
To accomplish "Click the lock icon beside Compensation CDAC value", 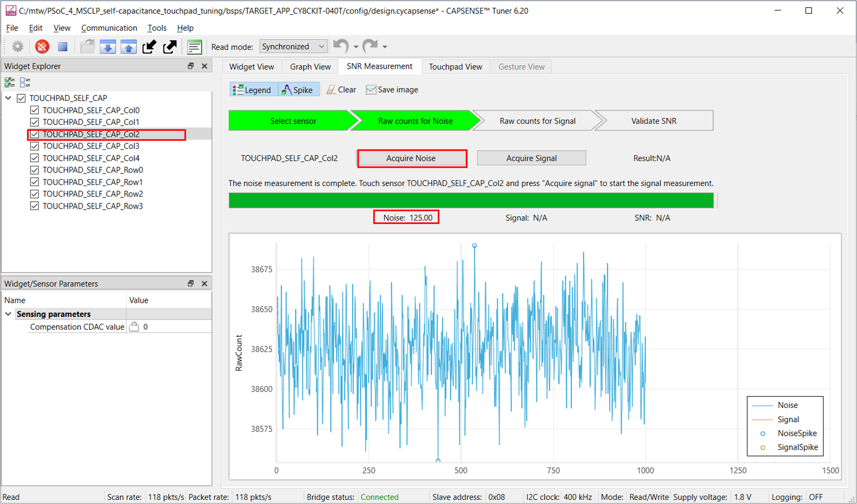I will click(x=134, y=327).
